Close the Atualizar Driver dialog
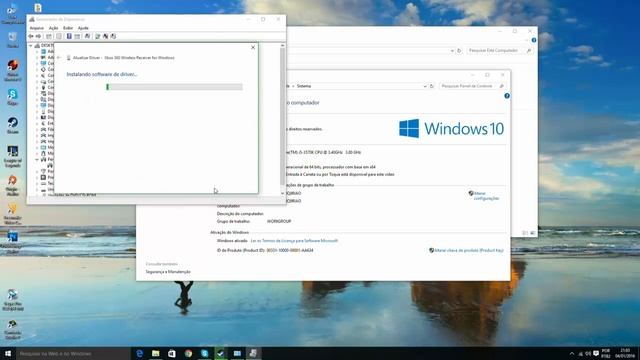Screen dimensions: 640x360 (253, 47)
